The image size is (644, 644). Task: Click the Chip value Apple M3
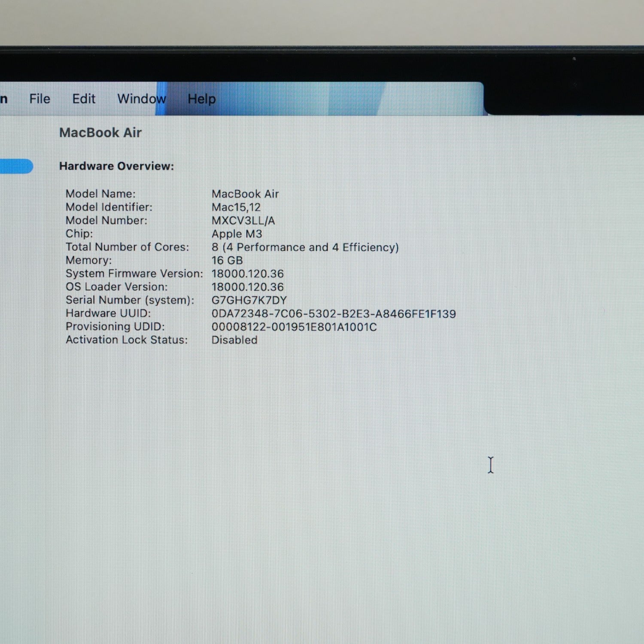pyautogui.click(x=237, y=234)
